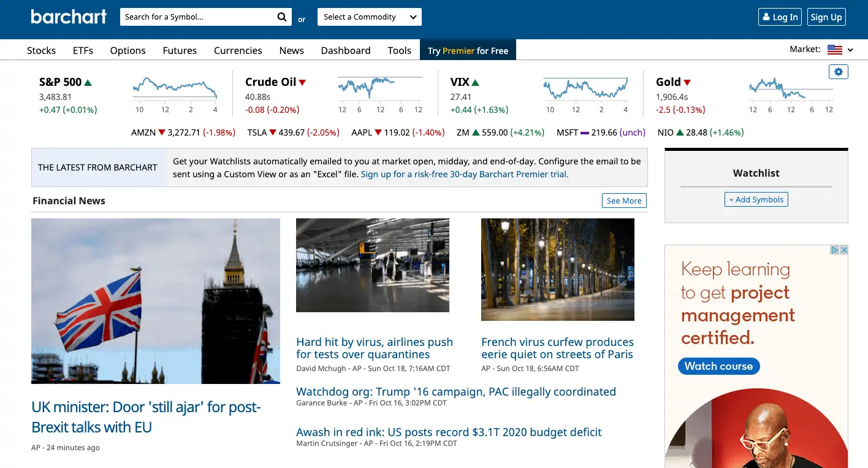Click the Union Jack news photo
The width and height of the screenshot is (868, 468).
[x=156, y=301]
